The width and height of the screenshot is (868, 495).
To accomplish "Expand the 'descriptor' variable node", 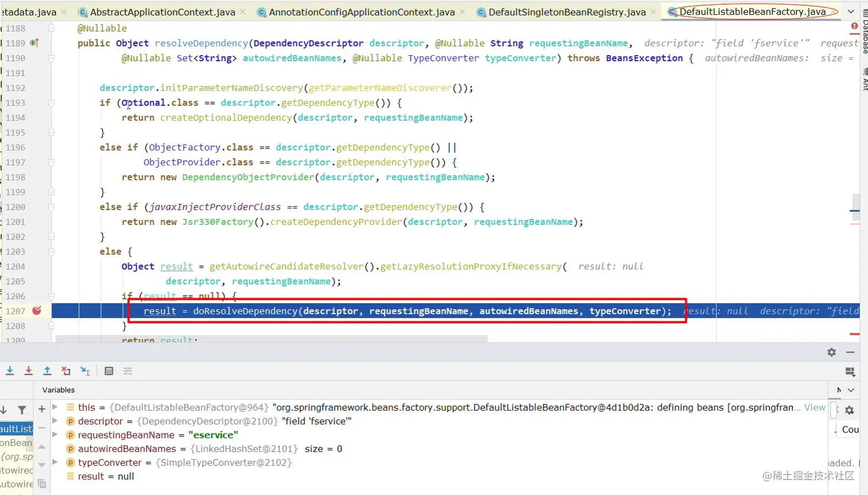I will 55,420.
